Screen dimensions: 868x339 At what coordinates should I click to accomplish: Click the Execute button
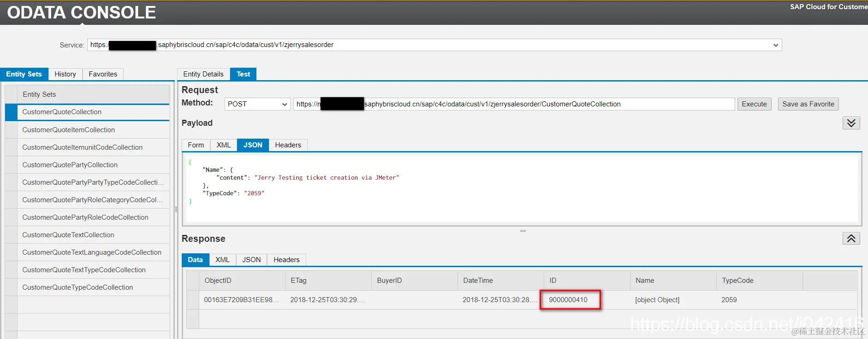coord(754,104)
